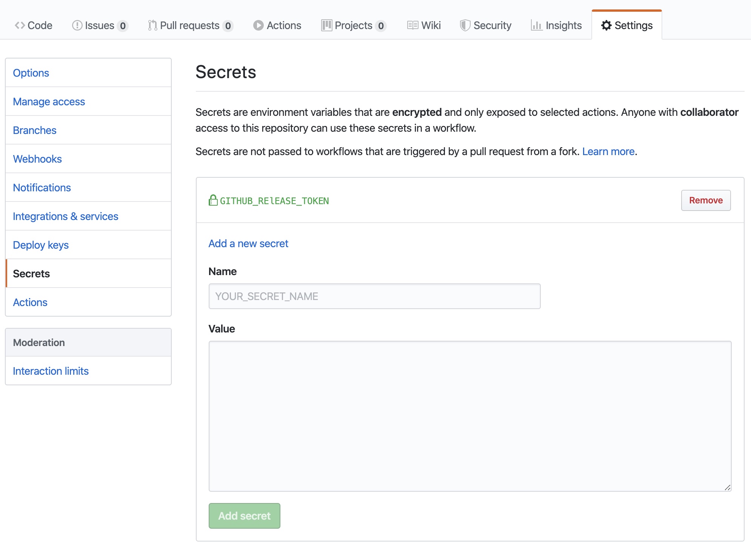751x560 pixels.
Task: Click the Actions play icon
Action: tap(258, 25)
